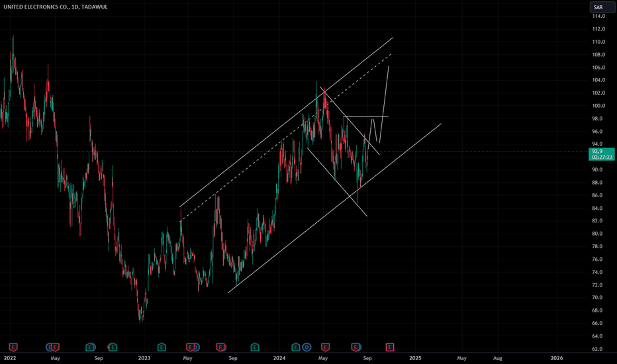Viewport: 617px width, 364px height.
Task: Click the green earnings marker between Sep 2023 and 2024
Action: click(255, 347)
